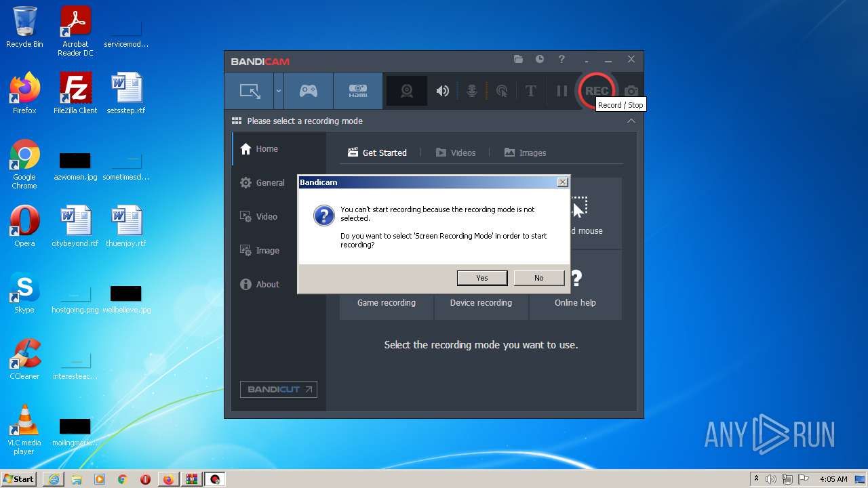Open Internet Explorer from the taskbar

click(x=54, y=479)
